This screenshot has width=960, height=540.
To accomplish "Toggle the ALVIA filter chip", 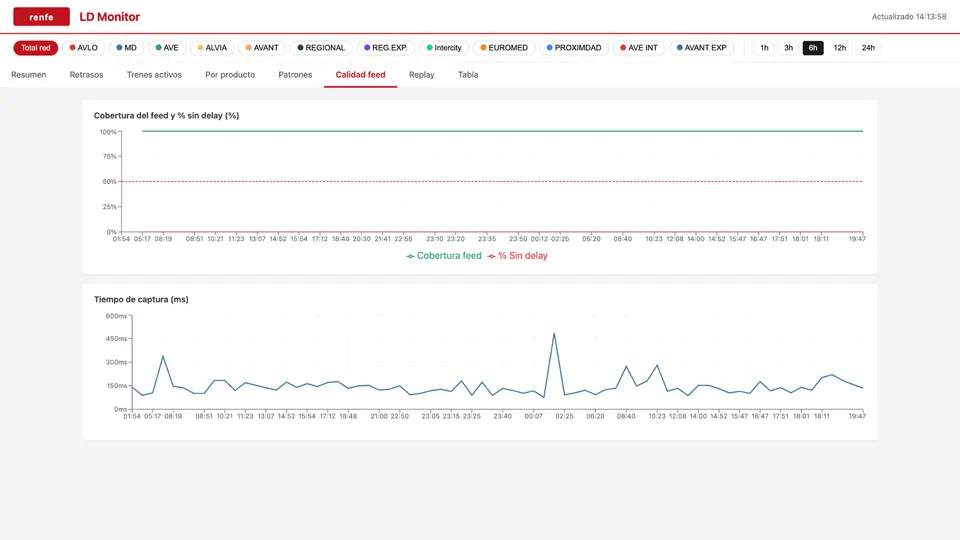I will (x=212, y=48).
